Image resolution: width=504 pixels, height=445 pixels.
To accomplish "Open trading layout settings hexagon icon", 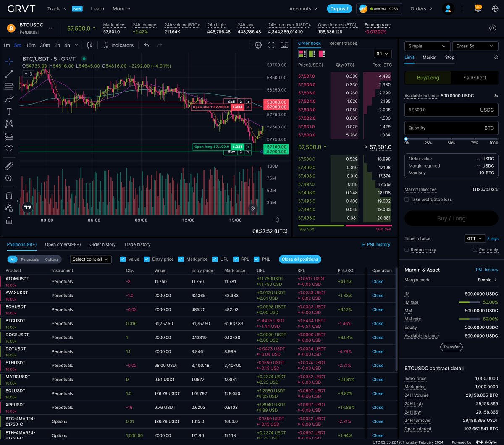I will 493,28.
